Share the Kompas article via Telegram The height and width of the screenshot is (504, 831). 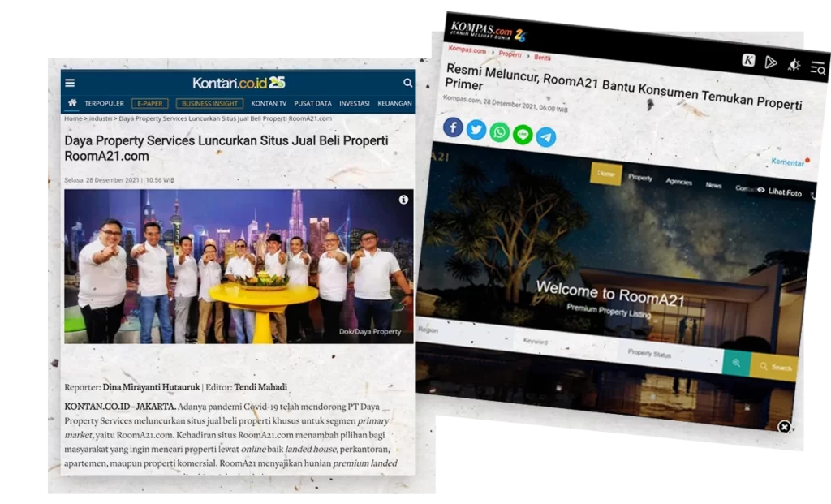click(546, 137)
